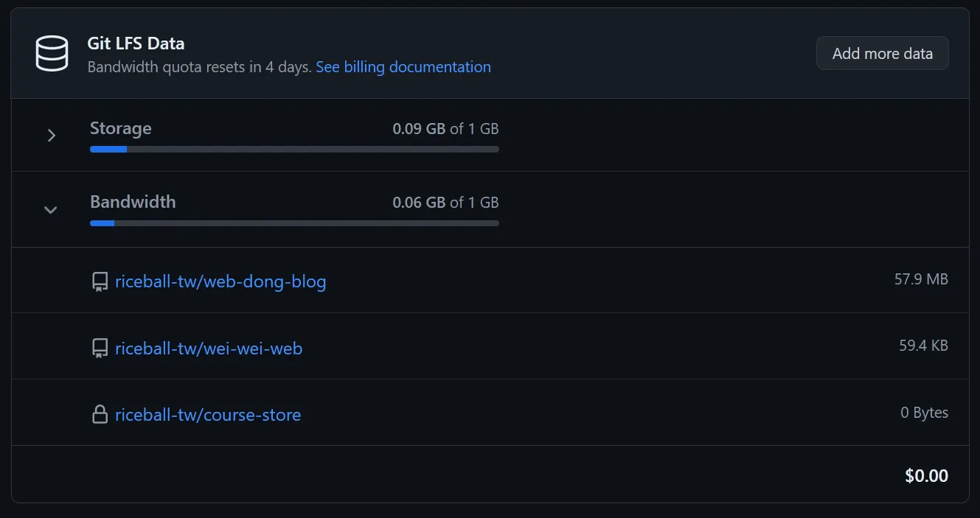Expand the Storage section chevron
The height and width of the screenshot is (518, 980).
tap(51, 136)
